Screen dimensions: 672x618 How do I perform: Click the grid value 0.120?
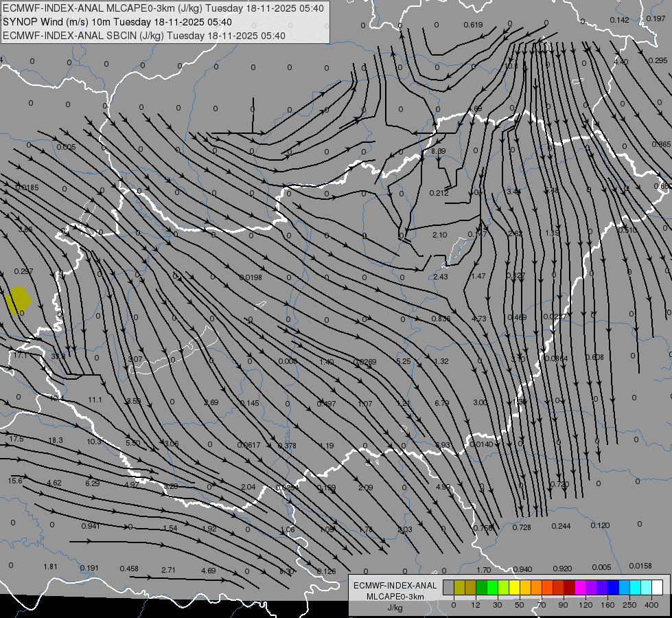(x=600, y=525)
